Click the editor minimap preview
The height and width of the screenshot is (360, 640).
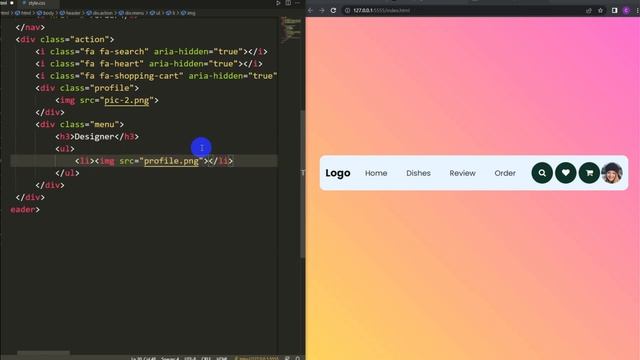pos(291,29)
